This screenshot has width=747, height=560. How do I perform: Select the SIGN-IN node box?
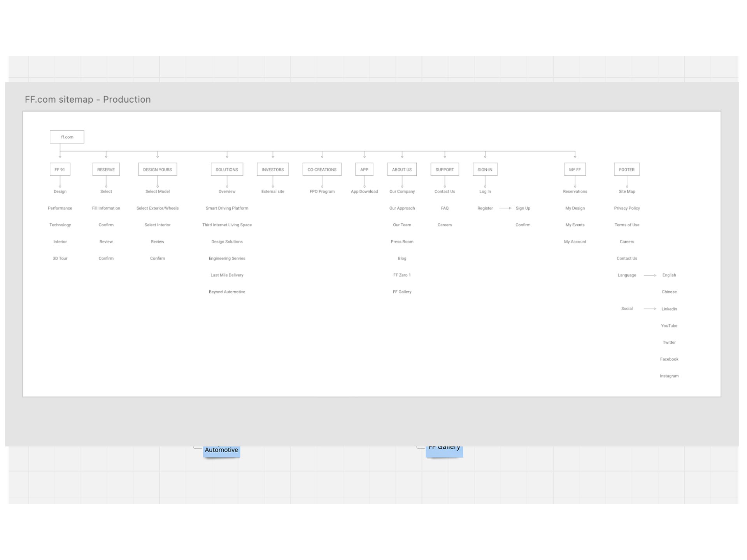(x=485, y=170)
